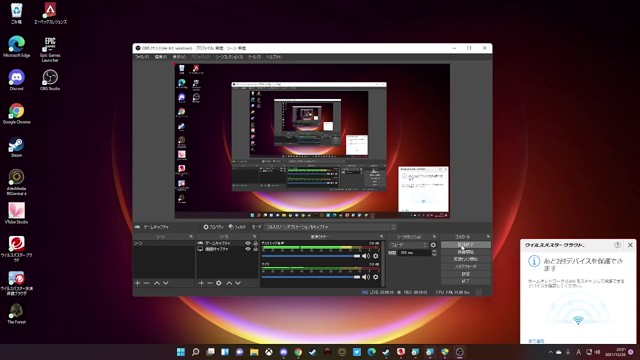The height and width of the screenshot is (360, 640).
Task: Open the 表示 menu in OBS
Action: (x=179, y=57)
